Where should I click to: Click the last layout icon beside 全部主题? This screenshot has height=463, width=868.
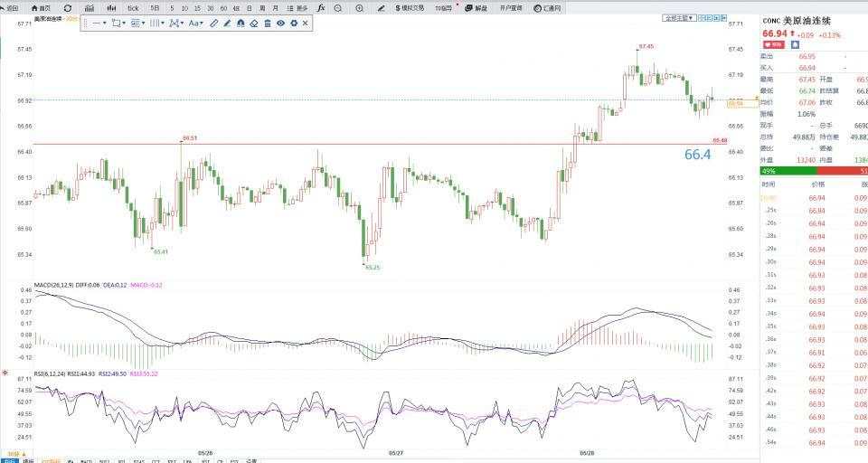(722, 18)
